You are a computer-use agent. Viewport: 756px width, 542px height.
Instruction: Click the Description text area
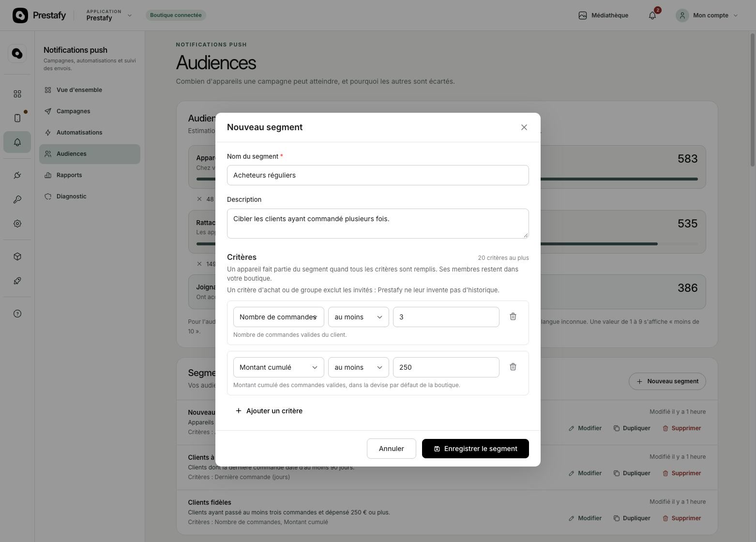click(378, 224)
